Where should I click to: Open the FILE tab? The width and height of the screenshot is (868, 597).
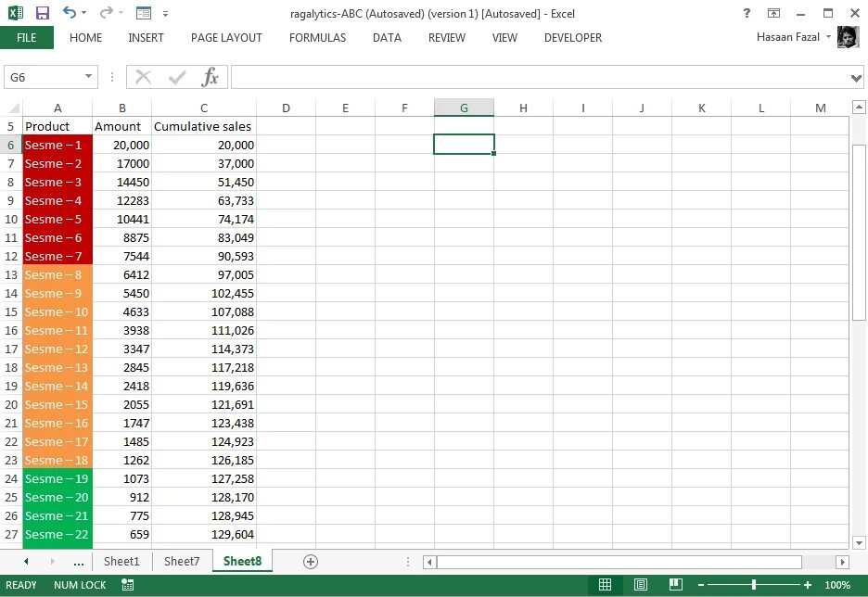pos(27,38)
